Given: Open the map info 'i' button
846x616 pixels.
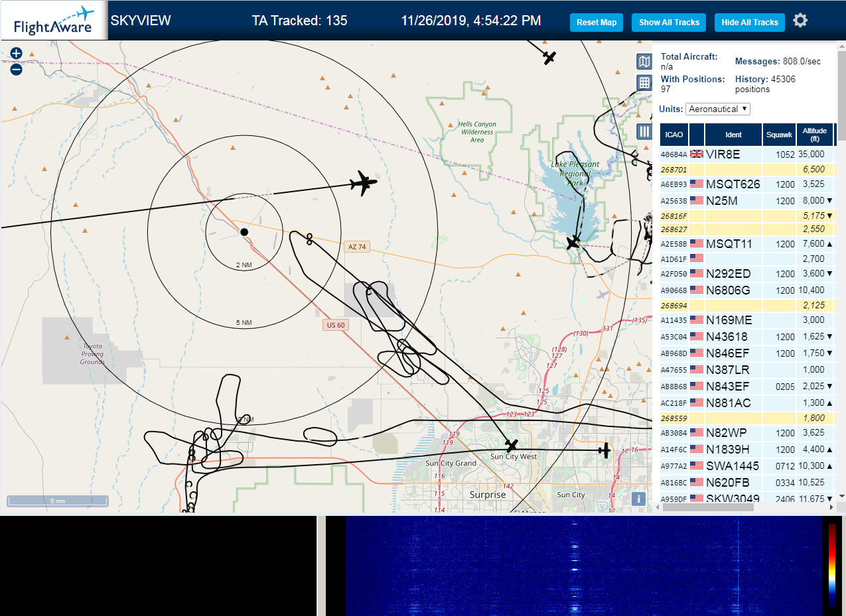Looking at the screenshot, I should pos(638,499).
